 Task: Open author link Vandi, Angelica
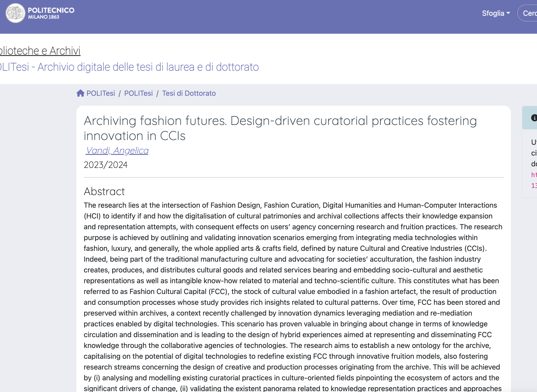[x=117, y=150]
